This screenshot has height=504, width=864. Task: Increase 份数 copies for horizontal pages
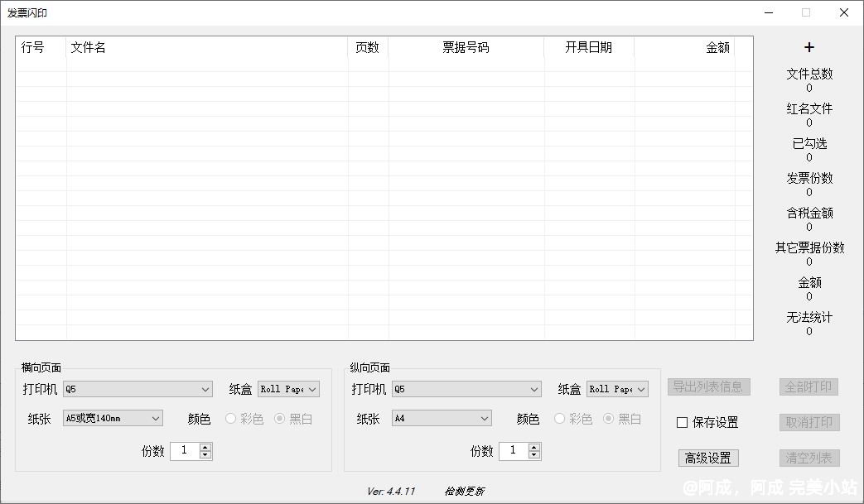(205, 447)
